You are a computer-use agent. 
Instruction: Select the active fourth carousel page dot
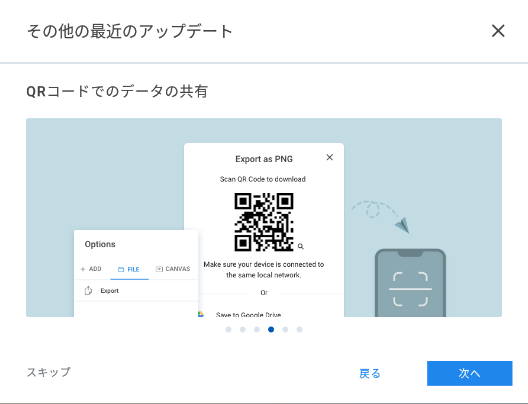271,329
